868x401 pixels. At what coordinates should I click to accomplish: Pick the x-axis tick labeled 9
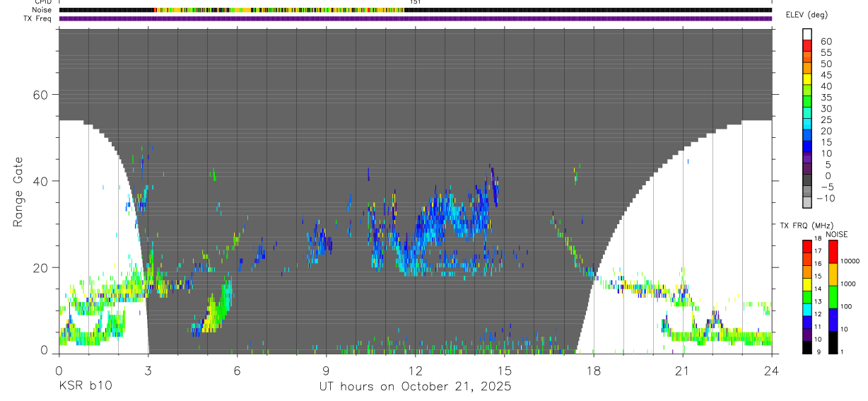pyautogui.click(x=326, y=370)
